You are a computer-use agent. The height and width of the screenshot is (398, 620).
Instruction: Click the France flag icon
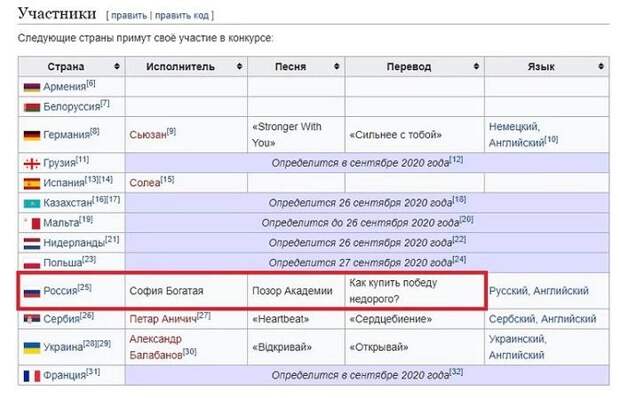pyautogui.click(x=32, y=376)
